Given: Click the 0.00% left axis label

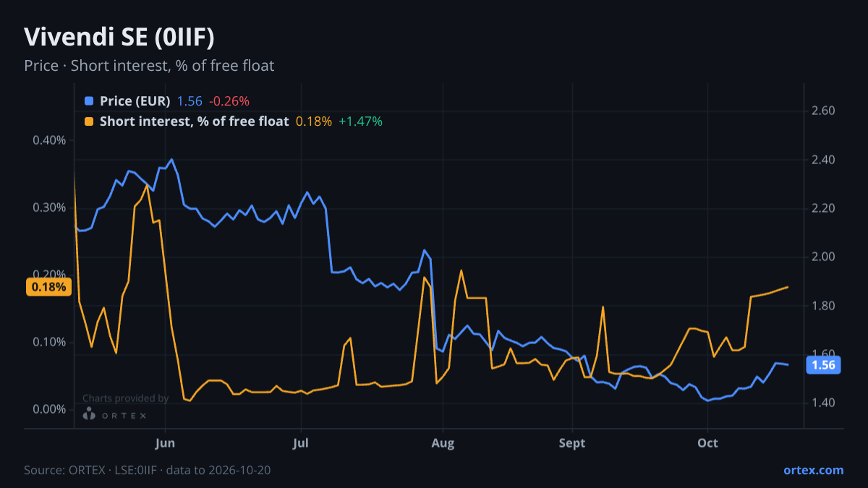Looking at the screenshot, I should click(x=49, y=409).
